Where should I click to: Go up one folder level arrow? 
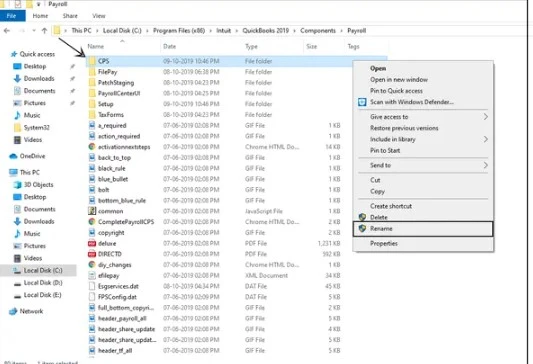tap(44, 31)
